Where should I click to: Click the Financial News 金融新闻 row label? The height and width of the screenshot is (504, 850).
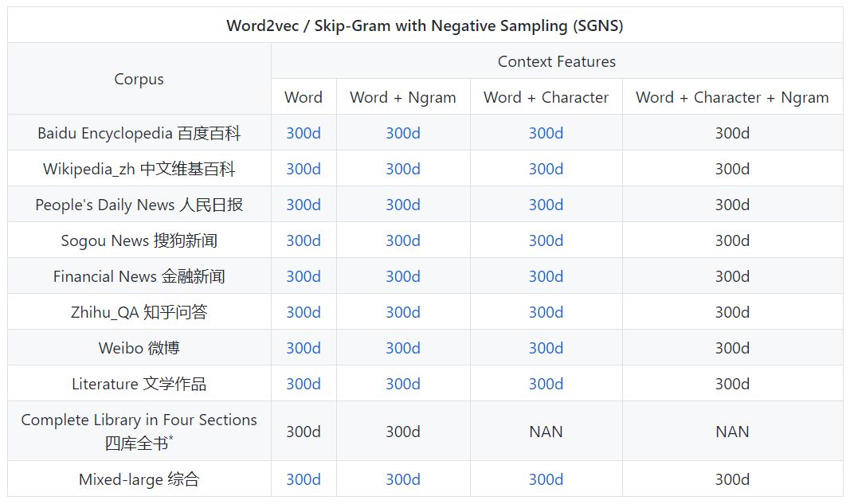click(x=139, y=275)
